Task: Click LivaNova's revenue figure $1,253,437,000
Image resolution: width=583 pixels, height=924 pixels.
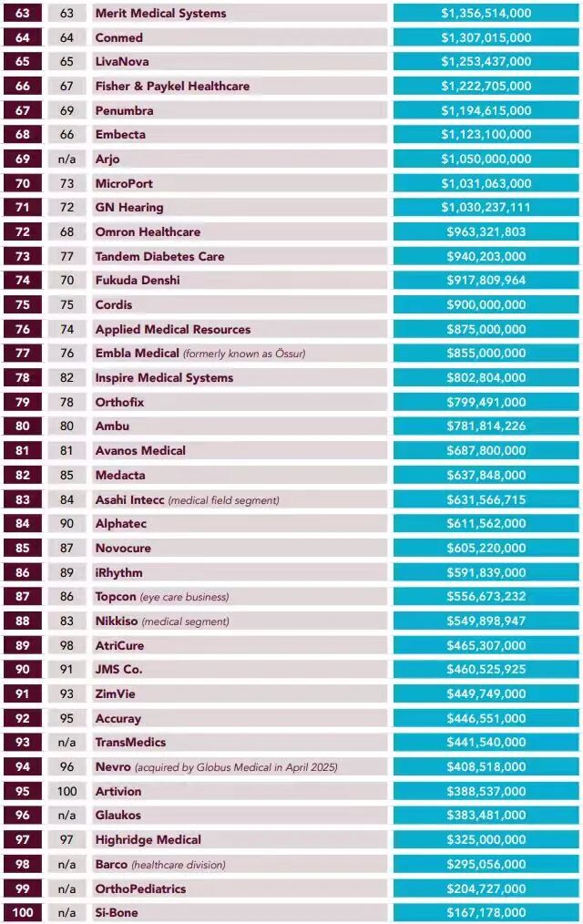Action: [486, 62]
